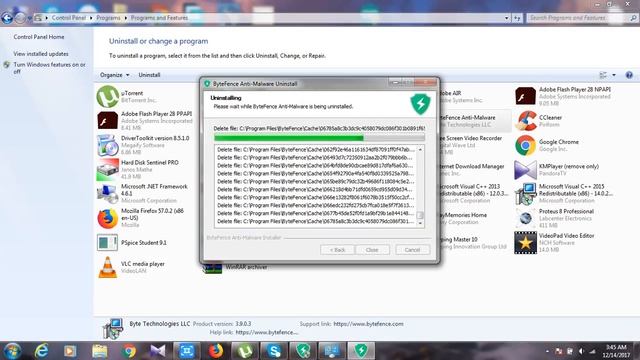Select Proteus 8 Professional icon
Screen dimensions: 640x360
pos(525,218)
